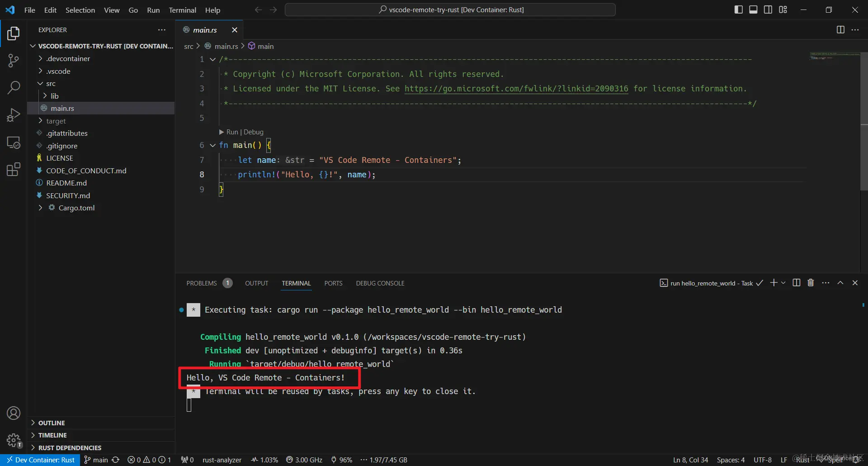The height and width of the screenshot is (466, 868).
Task: Close the main.rs editor tab
Action: click(235, 30)
